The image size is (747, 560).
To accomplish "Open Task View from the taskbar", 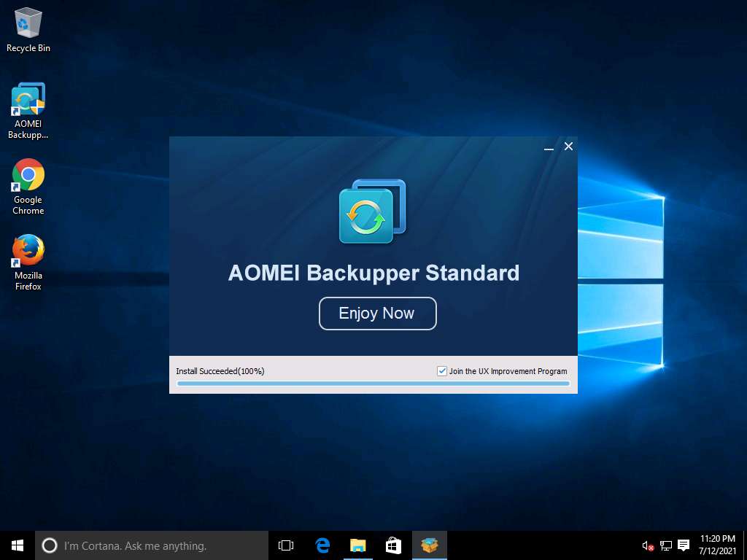I will click(286, 545).
